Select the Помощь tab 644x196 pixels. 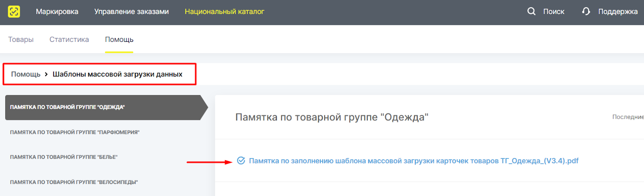click(x=119, y=39)
